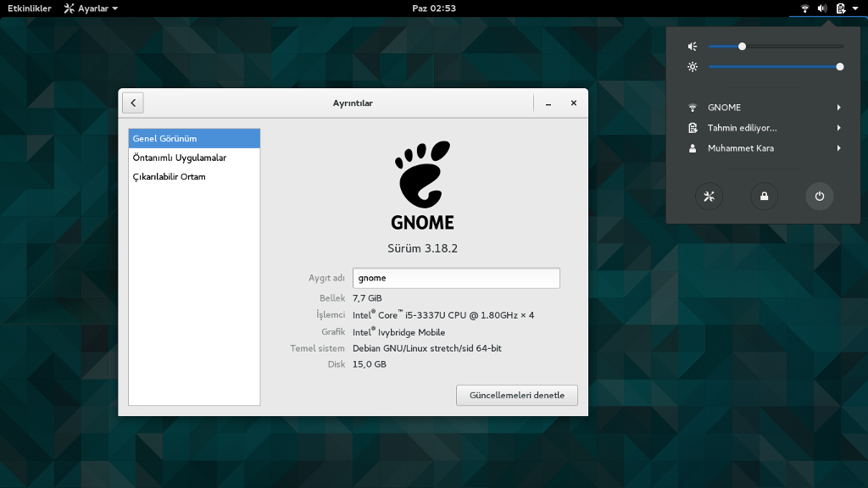The width and height of the screenshot is (868, 488).
Task: Click the GNOME network name in system menu
Action: pos(724,108)
